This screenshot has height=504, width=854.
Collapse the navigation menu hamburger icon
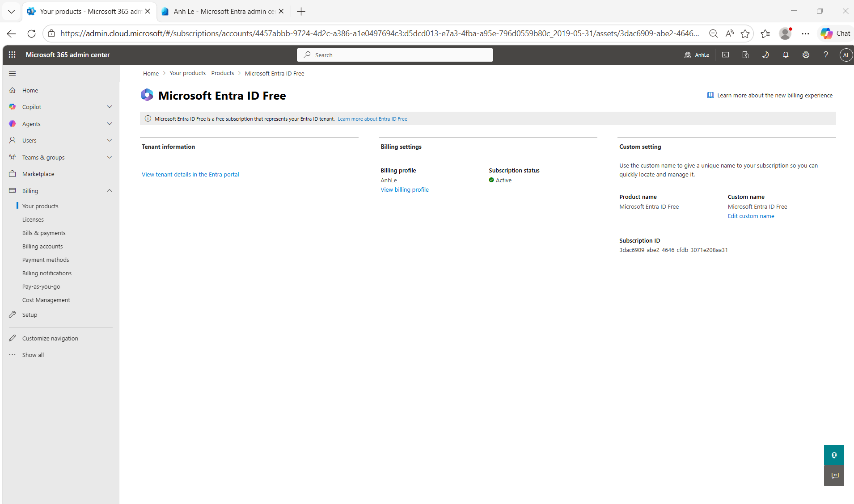tap(13, 73)
